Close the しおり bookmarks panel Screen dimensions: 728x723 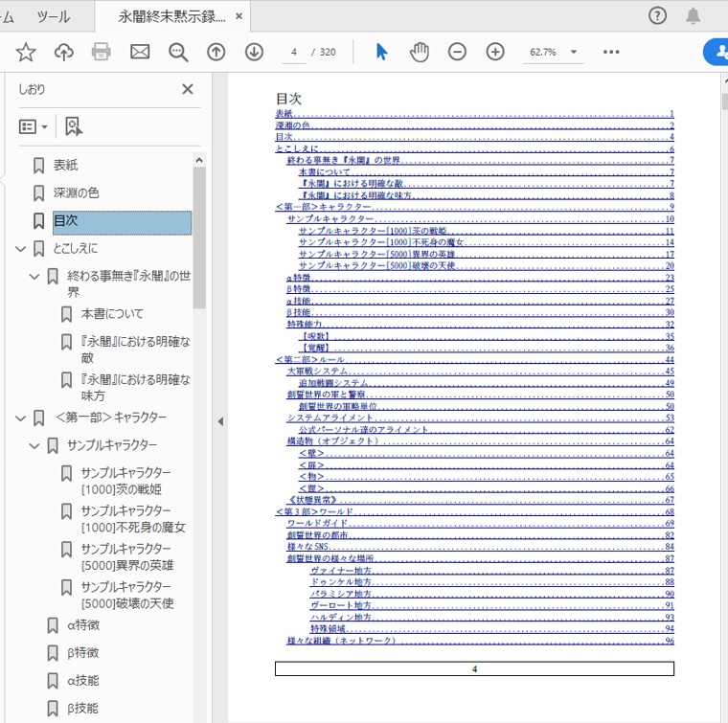[x=188, y=89]
